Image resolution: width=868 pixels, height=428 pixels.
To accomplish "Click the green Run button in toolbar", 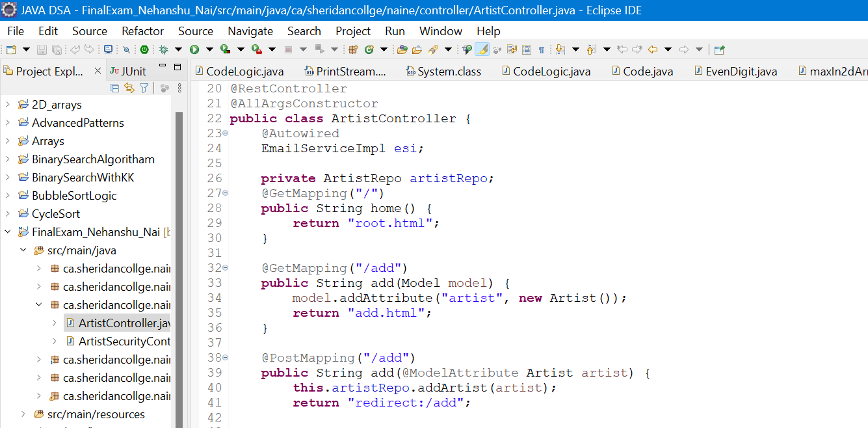I will click(194, 49).
